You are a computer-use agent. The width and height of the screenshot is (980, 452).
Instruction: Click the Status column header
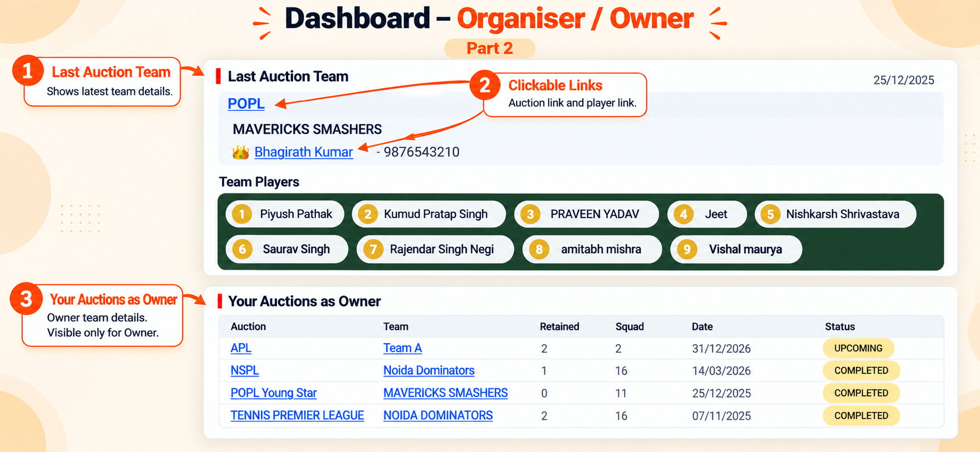click(840, 327)
